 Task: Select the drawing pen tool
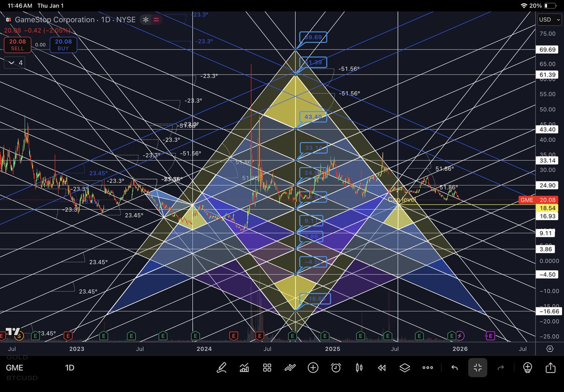click(221, 368)
